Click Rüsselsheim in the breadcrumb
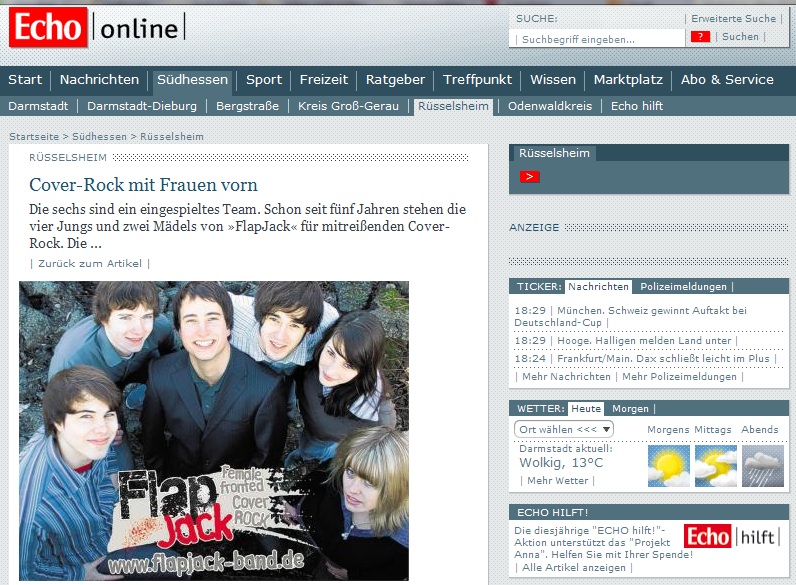Image resolution: width=796 pixels, height=585 pixels. [x=172, y=137]
